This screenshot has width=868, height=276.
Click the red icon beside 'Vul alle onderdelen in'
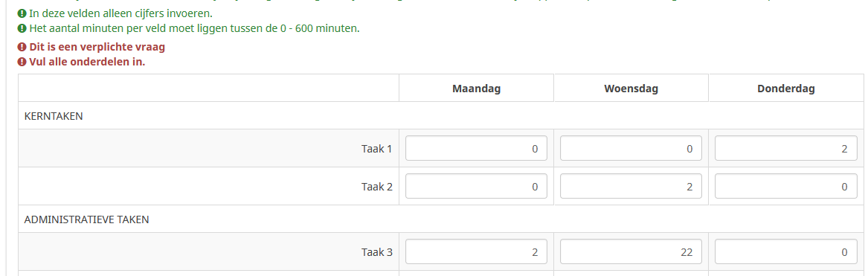pyautogui.click(x=22, y=62)
